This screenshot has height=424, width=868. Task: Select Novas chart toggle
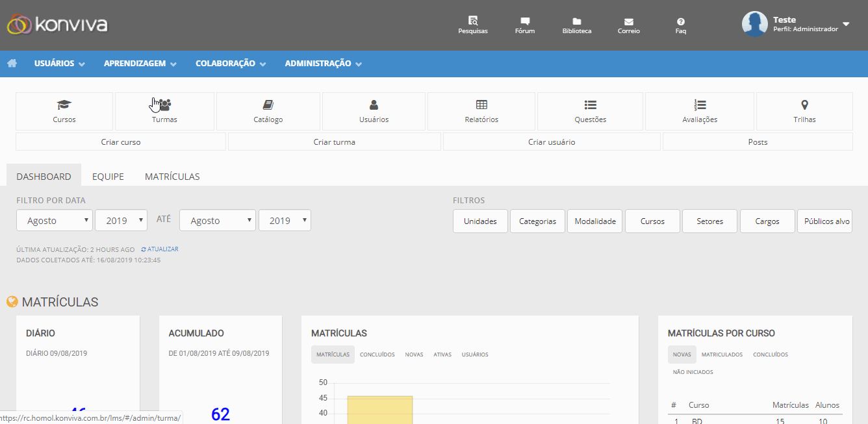tap(414, 355)
